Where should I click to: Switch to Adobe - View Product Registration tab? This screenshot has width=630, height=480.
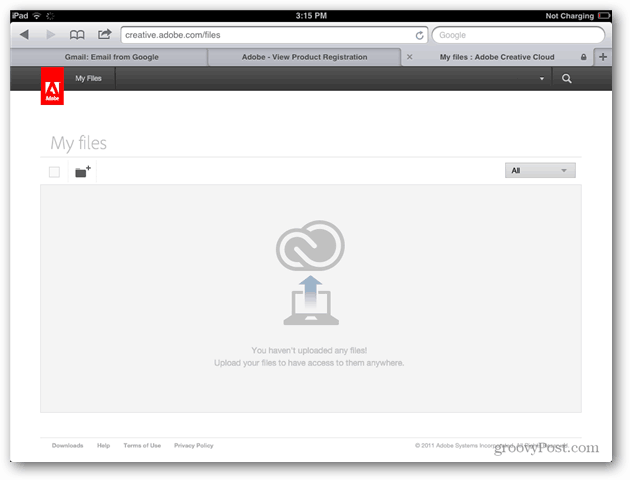304,57
